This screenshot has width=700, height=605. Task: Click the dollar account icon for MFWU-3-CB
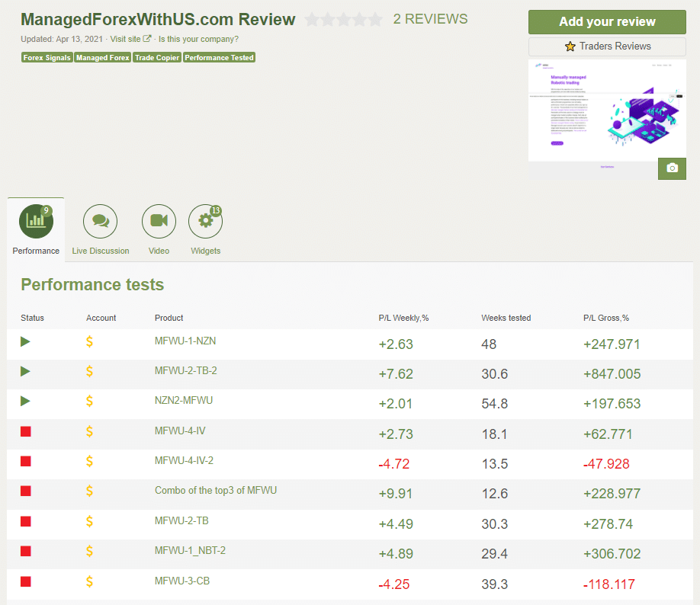pyautogui.click(x=89, y=581)
